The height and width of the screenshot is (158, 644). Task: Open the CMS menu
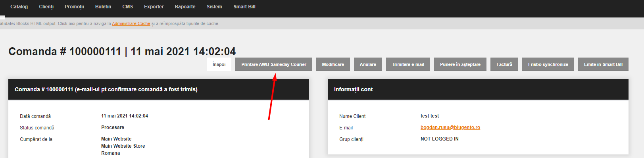point(128,7)
